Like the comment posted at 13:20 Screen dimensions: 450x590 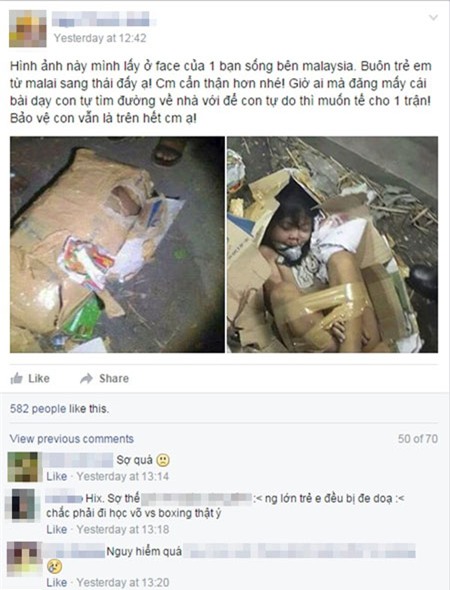(x=56, y=582)
